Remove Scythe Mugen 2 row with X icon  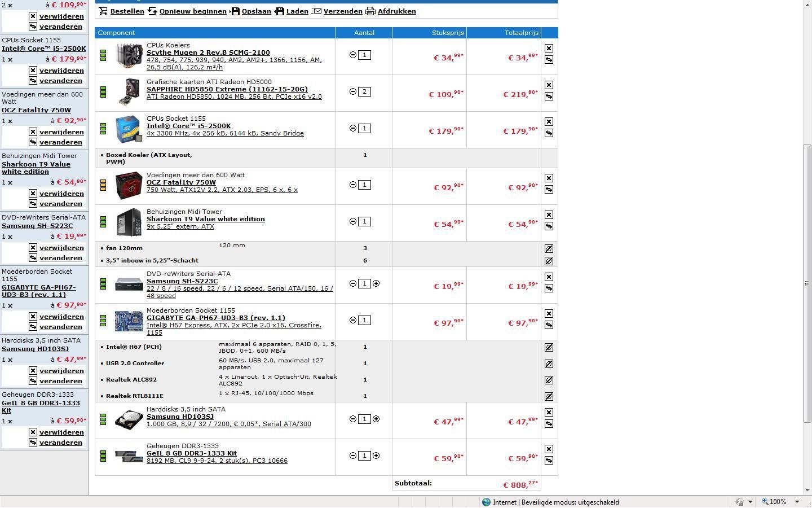point(549,49)
